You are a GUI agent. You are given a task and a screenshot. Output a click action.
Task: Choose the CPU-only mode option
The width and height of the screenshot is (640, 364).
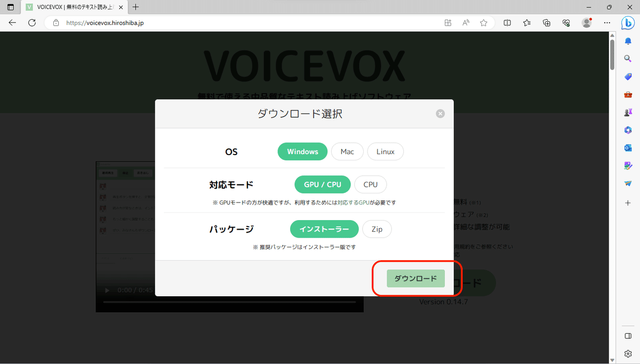click(371, 184)
